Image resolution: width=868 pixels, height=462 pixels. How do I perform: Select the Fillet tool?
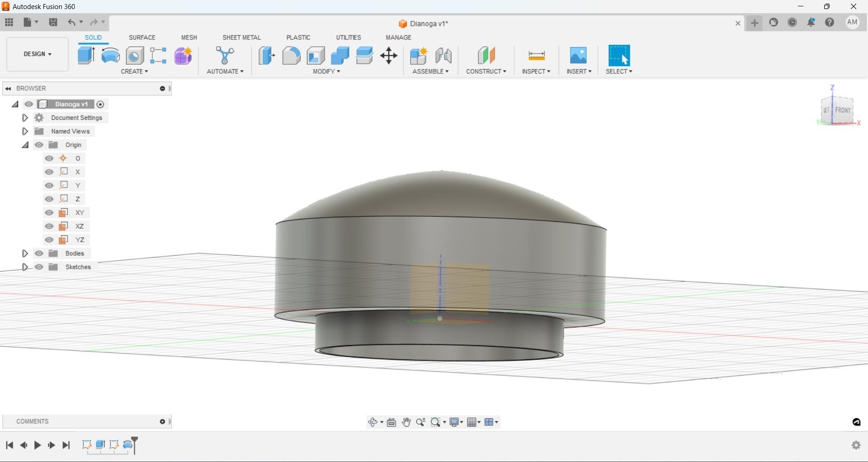291,56
